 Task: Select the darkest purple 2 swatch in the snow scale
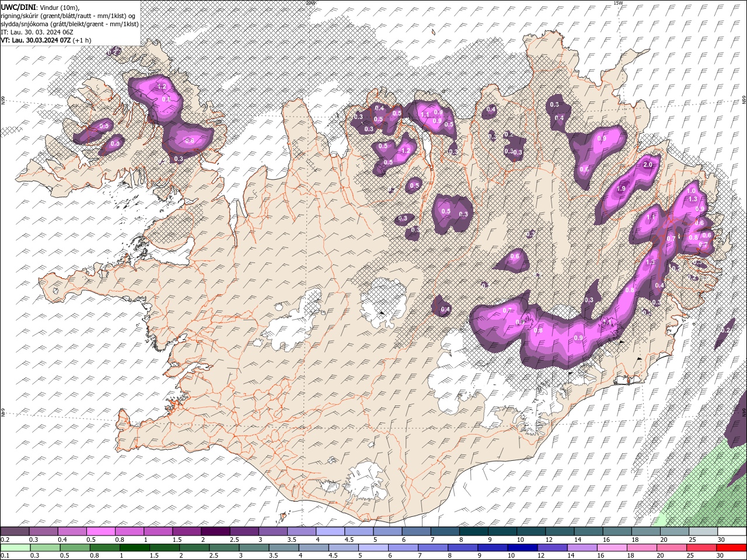pos(215,532)
